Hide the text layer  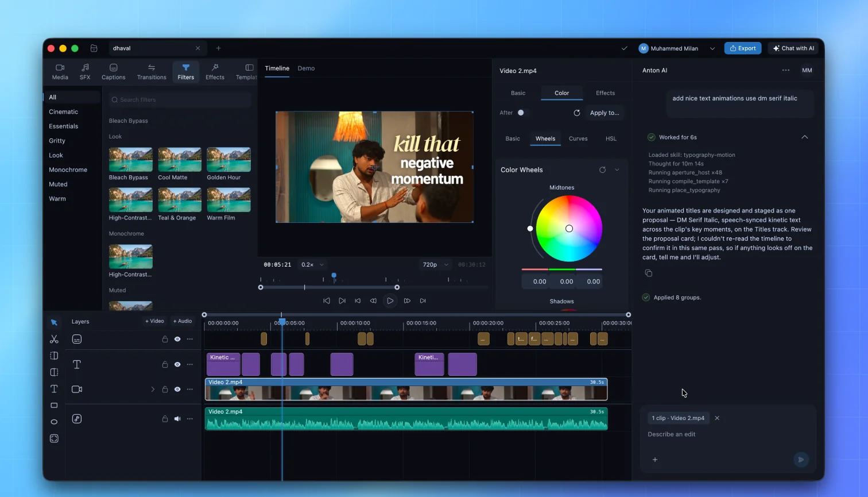pyautogui.click(x=177, y=364)
